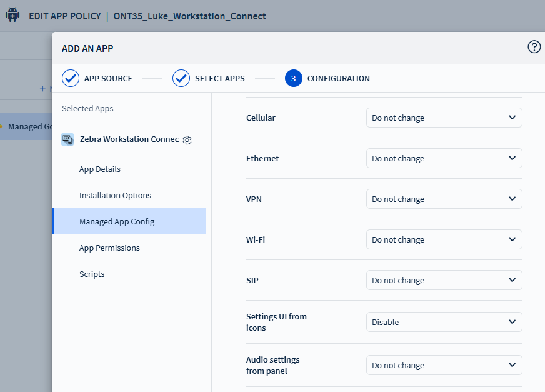Open the help question mark icon
This screenshot has width=545, height=392.
[x=534, y=47]
